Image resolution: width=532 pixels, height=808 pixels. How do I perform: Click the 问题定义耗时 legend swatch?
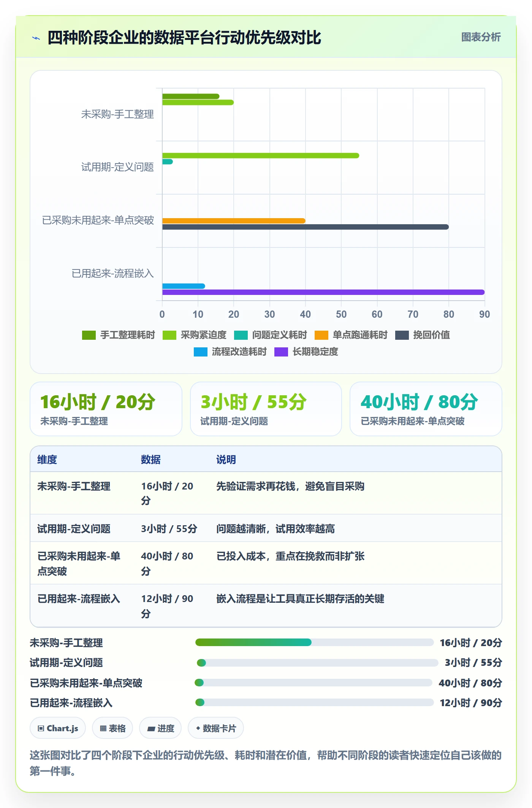(x=241, y=335)
